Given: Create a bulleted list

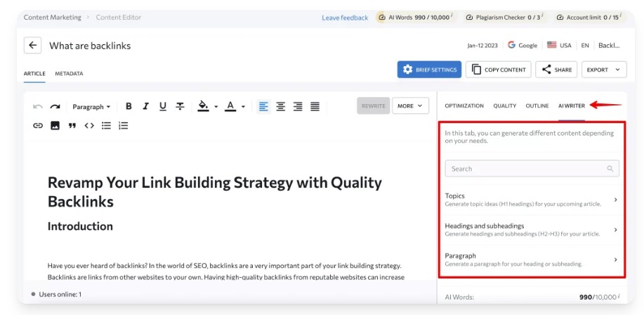Looking at the screenshot, I should 106,125.
